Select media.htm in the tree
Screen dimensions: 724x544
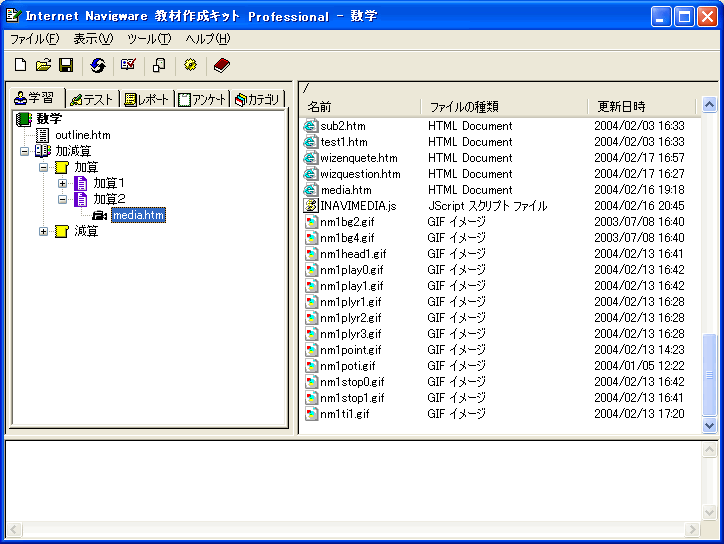click(x=139, y=216)
